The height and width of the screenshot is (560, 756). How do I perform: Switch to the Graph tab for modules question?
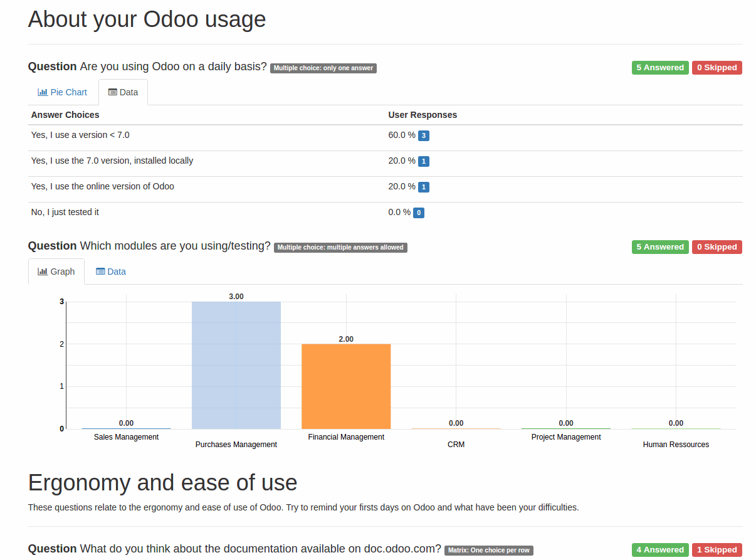(56, 272)
